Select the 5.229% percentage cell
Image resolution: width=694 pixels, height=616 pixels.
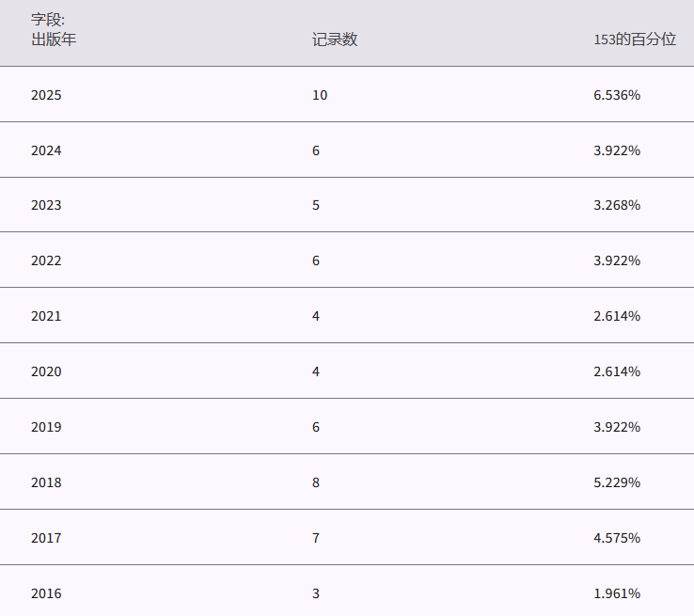pyautogui.click(x=617, y=482)
